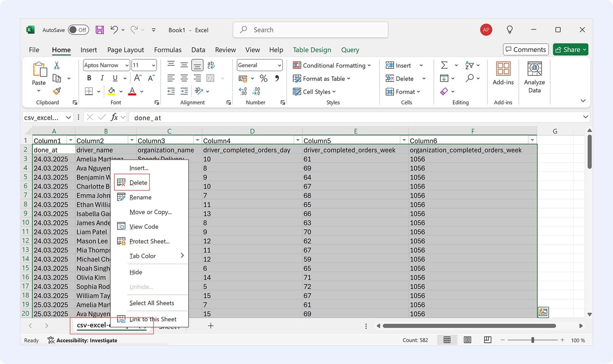Open the font size dropdown

click(153, 65)
